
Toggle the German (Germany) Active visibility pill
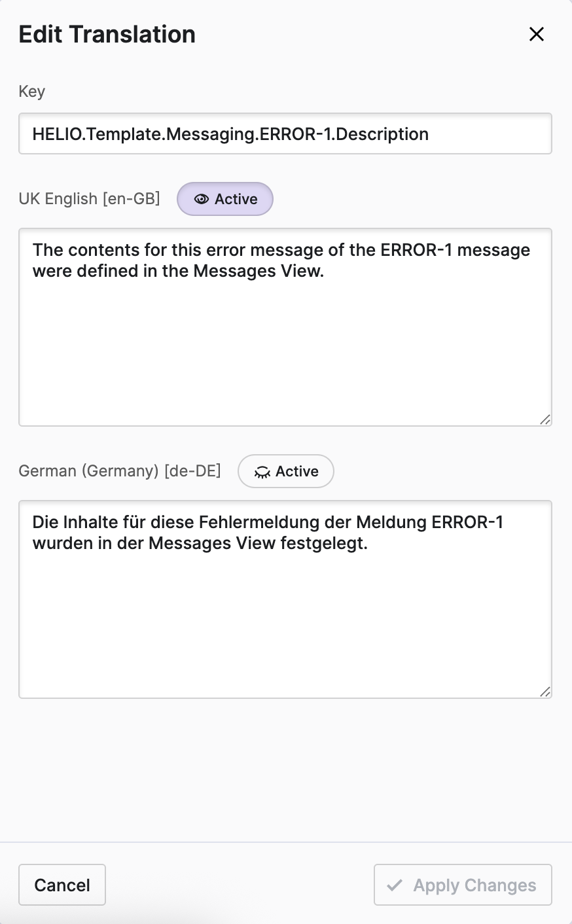286,471
